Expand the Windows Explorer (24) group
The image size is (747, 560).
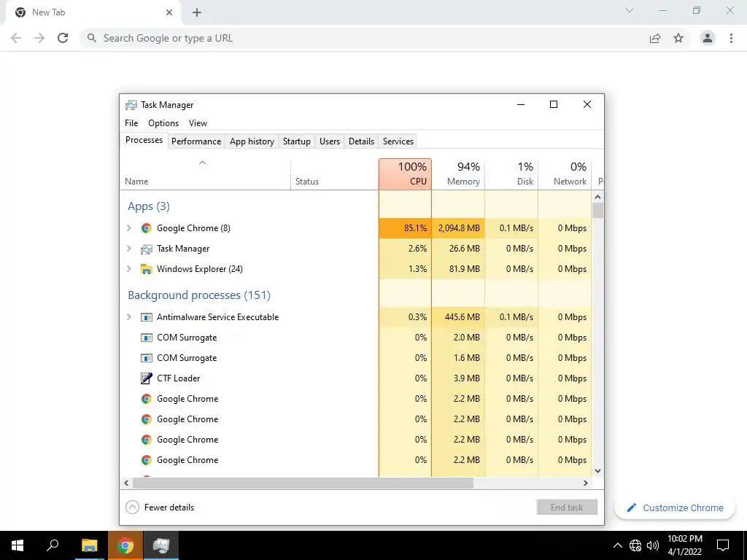(x=128, y=269)
